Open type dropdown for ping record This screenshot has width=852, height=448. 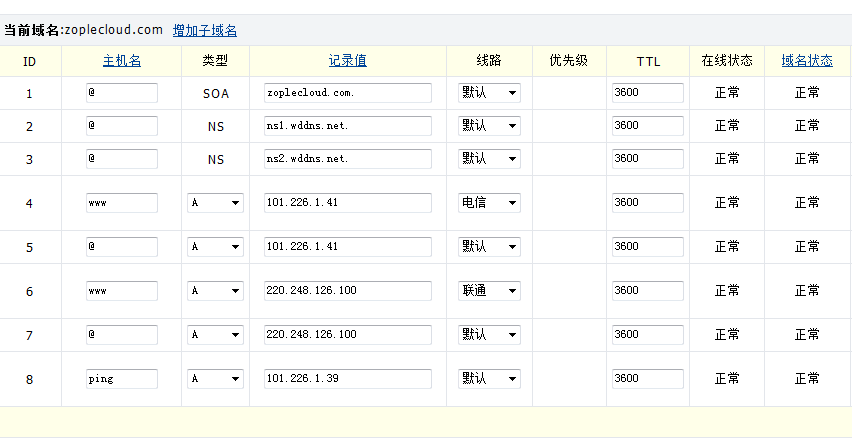coord(215,379)
